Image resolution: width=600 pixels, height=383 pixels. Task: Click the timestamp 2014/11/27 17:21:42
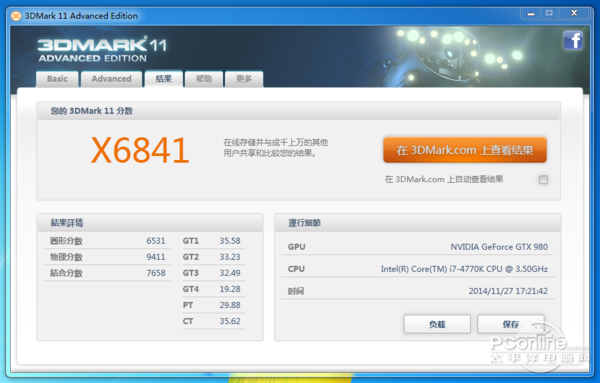(x=508, y=291)
